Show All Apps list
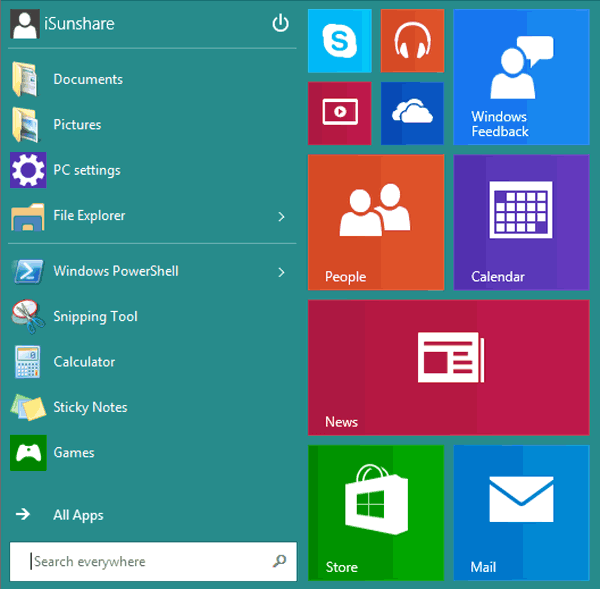 coord(78,515)
